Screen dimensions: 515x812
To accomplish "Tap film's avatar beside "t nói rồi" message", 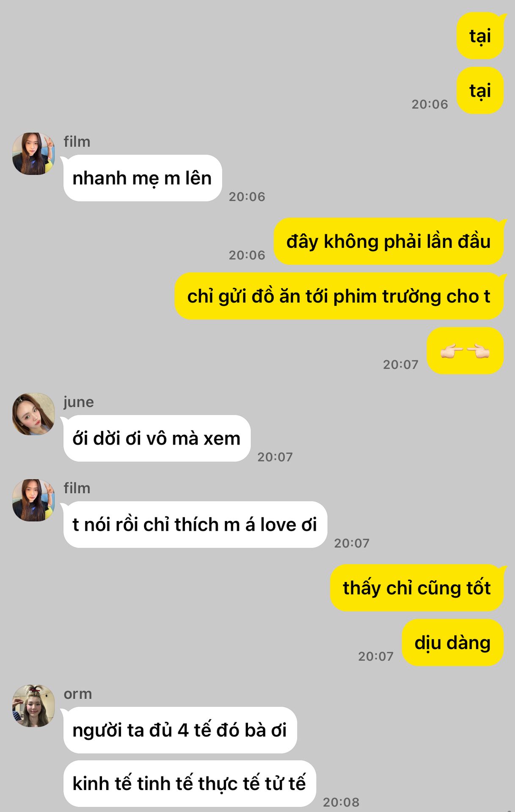I will tap(33, 500).
